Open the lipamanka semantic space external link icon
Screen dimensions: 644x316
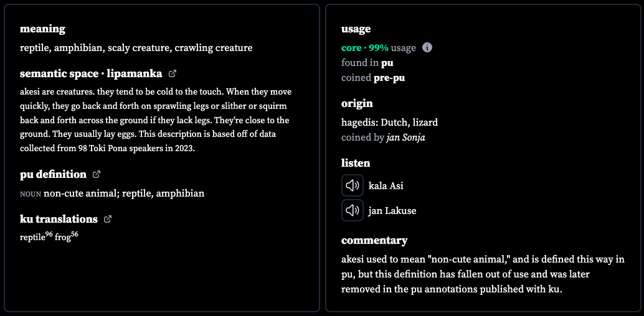(x=173, y=74)
